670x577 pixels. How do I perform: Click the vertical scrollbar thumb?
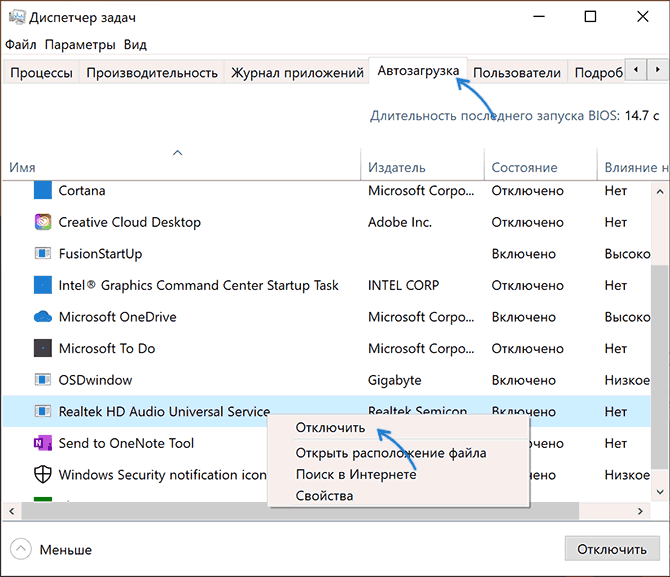[660, 367]
